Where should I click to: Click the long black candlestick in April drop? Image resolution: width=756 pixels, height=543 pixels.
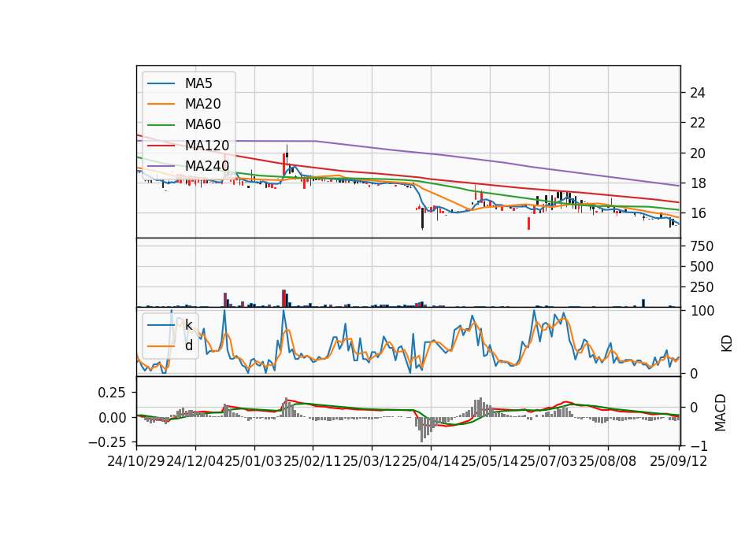click(422, 218)
